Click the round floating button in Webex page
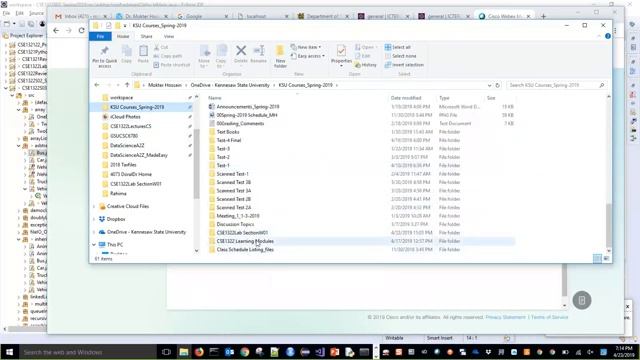 (582, 300)
